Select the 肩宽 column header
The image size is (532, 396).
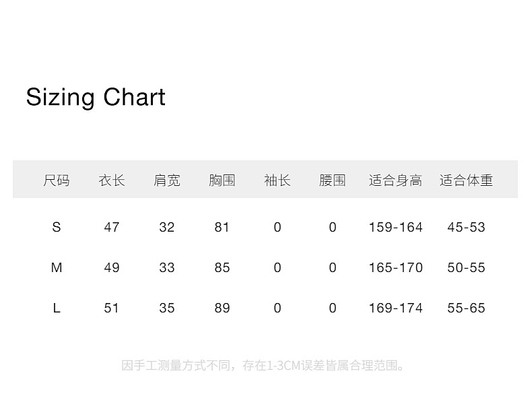(167, 180)
